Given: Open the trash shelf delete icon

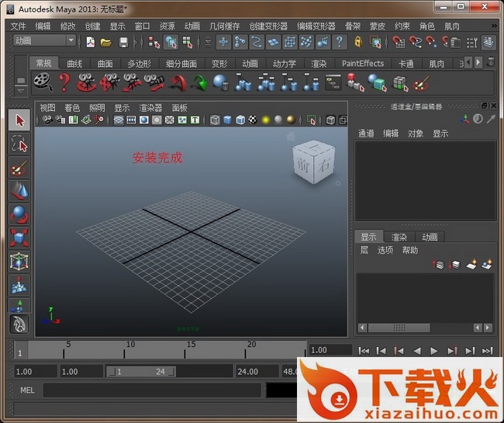Looking at the screenshot, I should pos(491,61).
